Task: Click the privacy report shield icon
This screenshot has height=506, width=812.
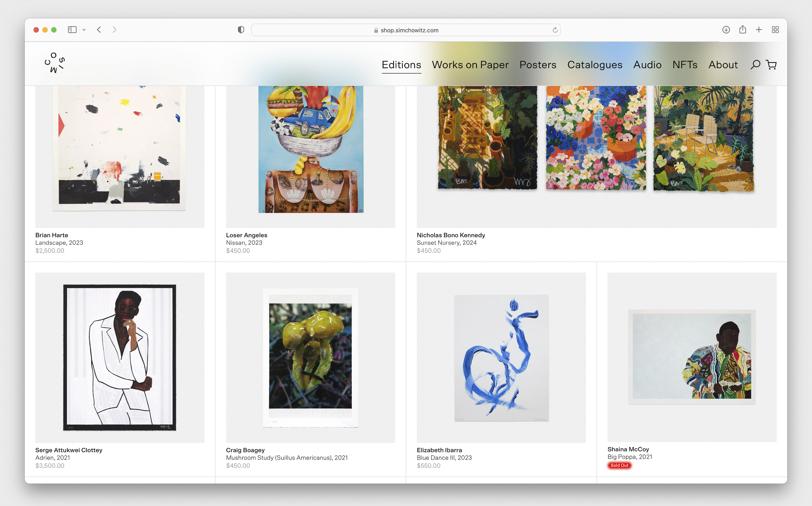Action: coord(241,30)
